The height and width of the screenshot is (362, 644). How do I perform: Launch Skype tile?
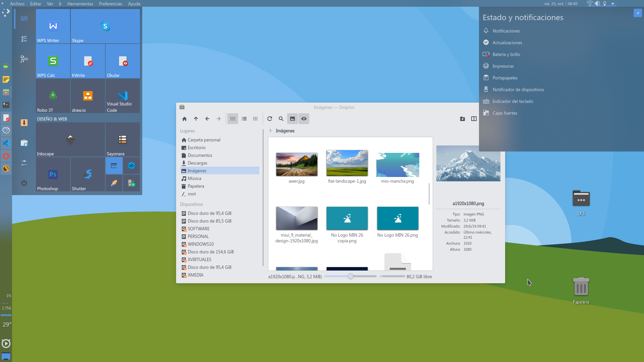[105, 26]
